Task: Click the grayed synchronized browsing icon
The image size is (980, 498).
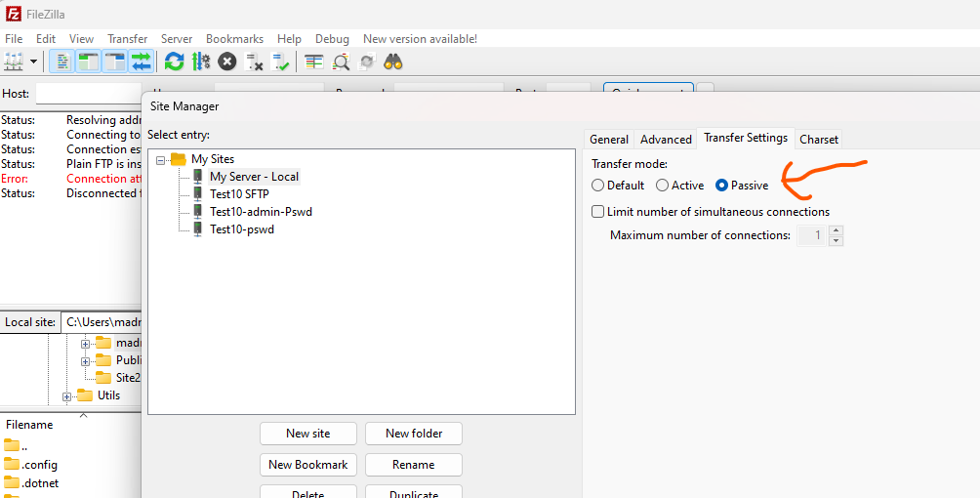Action: coord(367,62)
